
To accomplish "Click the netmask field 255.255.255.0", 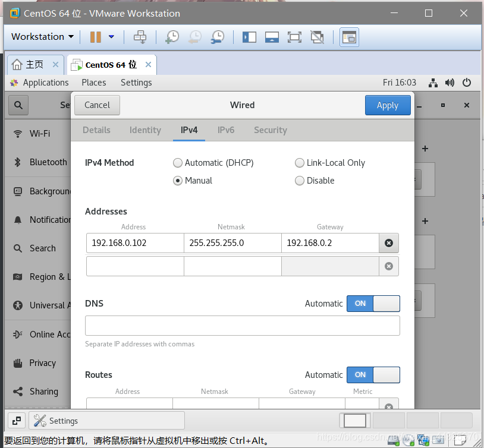I will (x=232, y=243).
